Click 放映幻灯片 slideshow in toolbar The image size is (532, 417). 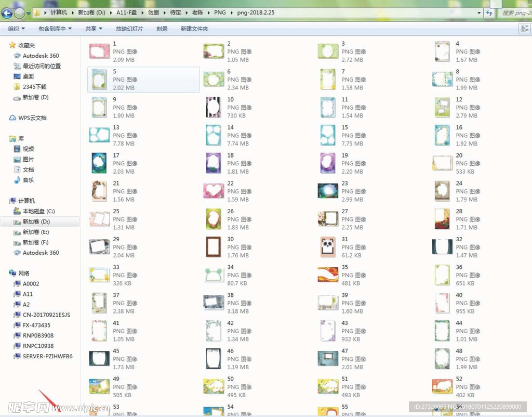pos(129,29)
